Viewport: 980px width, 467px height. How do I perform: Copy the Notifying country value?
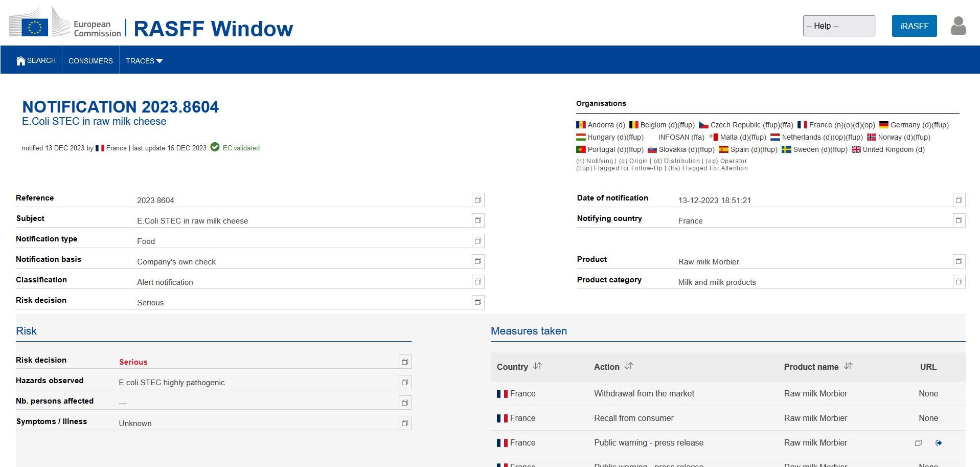tap(959, 220)
